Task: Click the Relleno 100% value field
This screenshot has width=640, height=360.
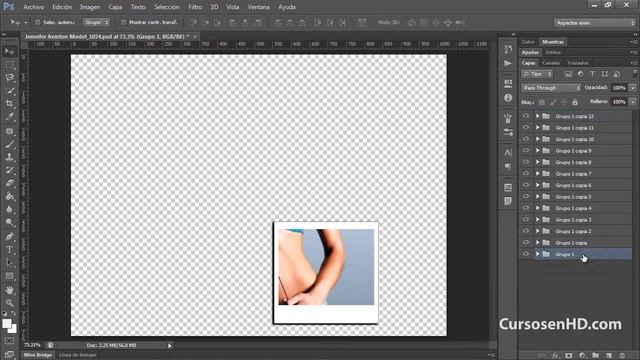Action: [x=619, y=102]
